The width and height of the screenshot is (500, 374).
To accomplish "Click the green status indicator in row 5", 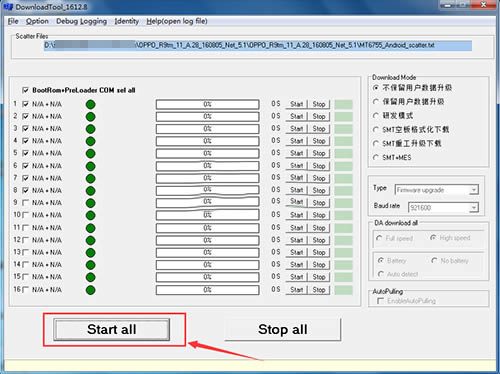I will click(90, 154).
